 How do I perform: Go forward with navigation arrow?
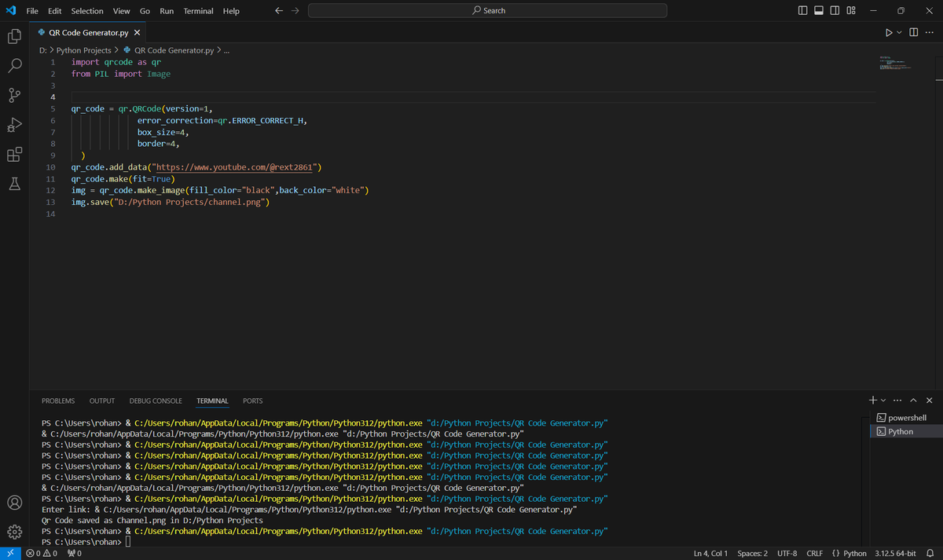tap(295, 11)
